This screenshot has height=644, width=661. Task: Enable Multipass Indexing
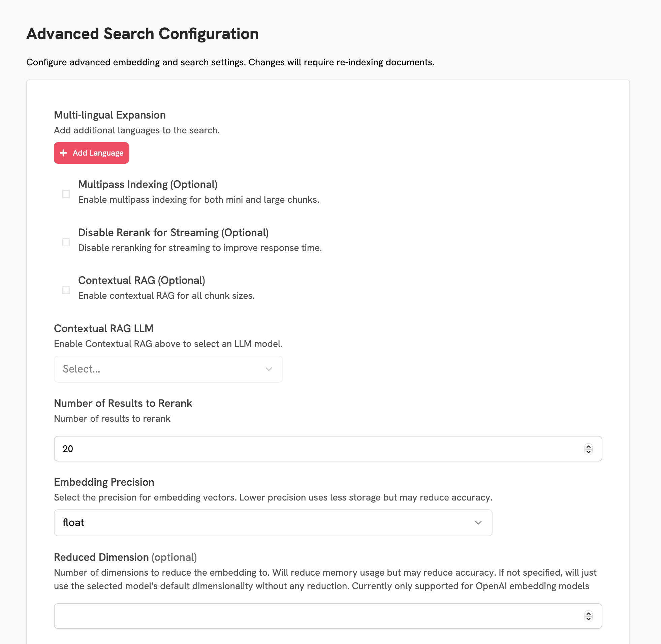coord(66,193)
